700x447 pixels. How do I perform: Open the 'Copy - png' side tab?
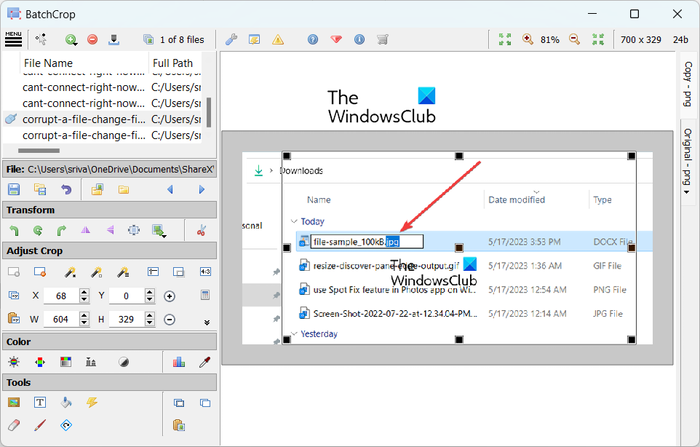688,84
